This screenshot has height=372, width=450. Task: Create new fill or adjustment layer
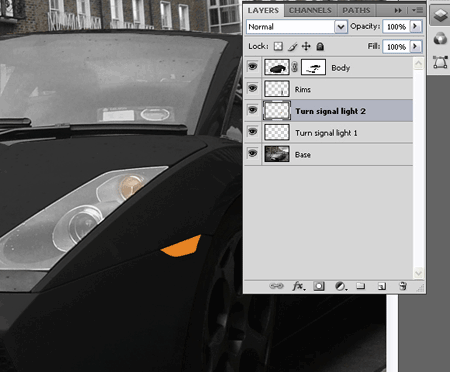click(x=340, y=286)
